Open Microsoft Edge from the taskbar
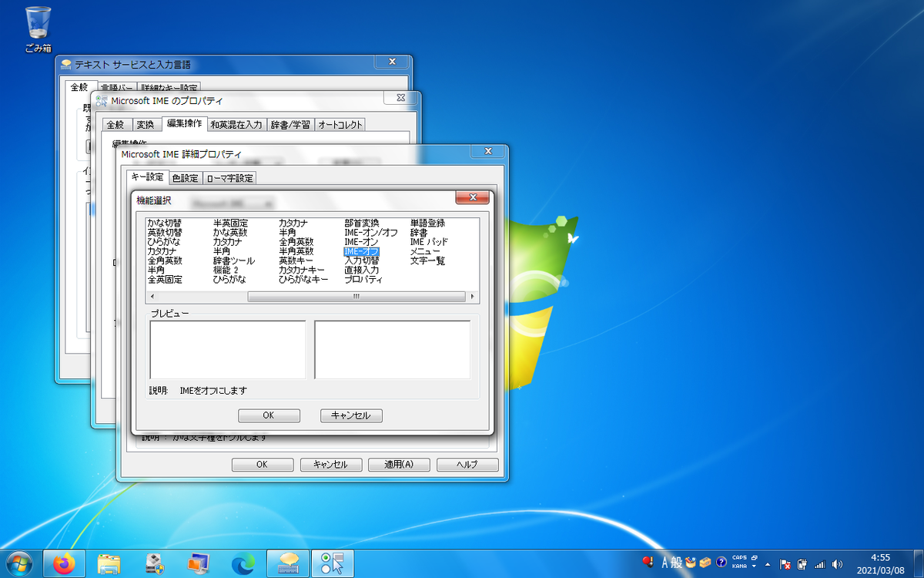 pyautogui.click(x=243, y=564)
